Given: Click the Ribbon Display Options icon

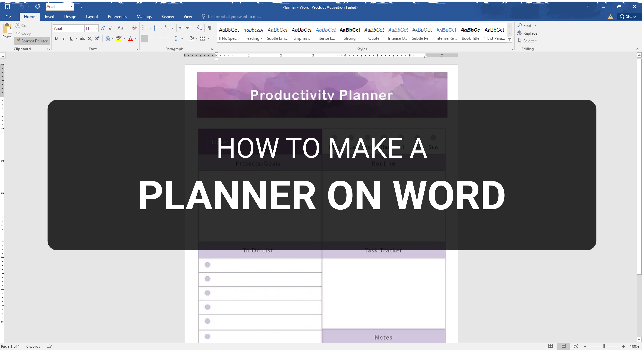Looking at the screenshot, I should click(x=588, y=7).
